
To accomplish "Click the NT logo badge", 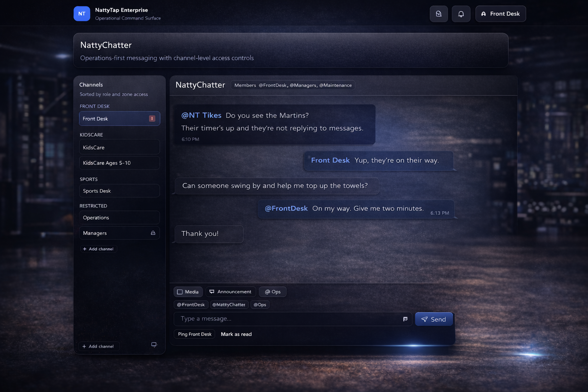I will click(82, 14).
